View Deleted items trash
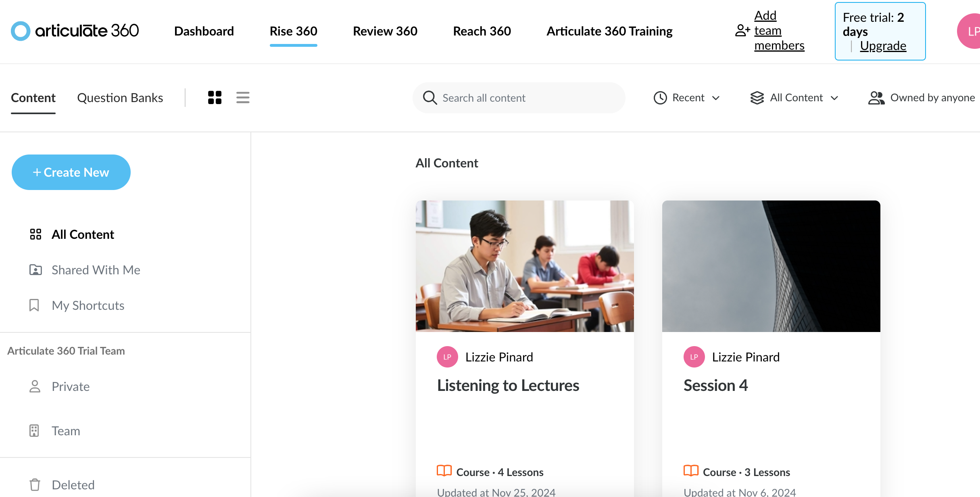 tap(73, 484)
